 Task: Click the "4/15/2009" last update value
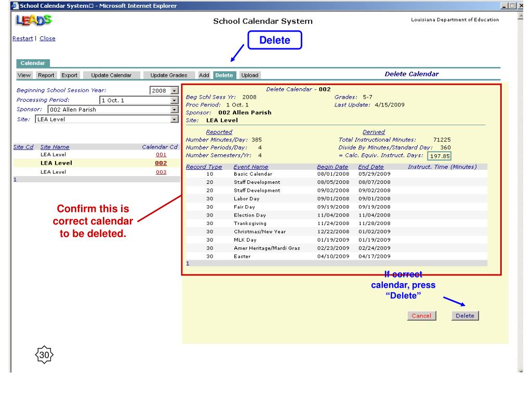click(390, 105)
